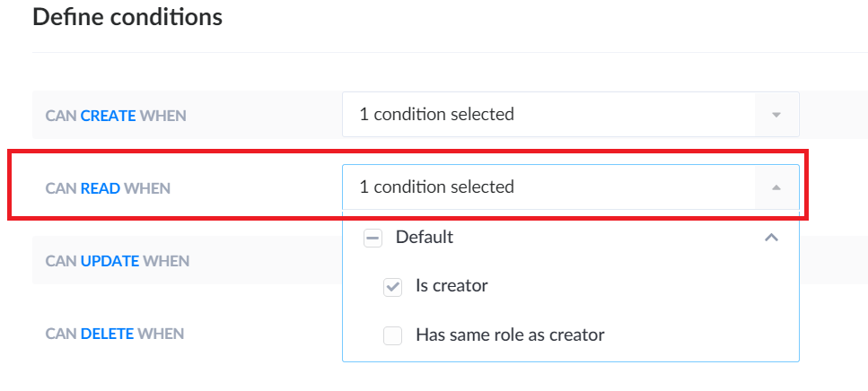Click the Define conditions heading
This screenshot has height=391, width=868.
pyautogui.click(x=127, y=17)
